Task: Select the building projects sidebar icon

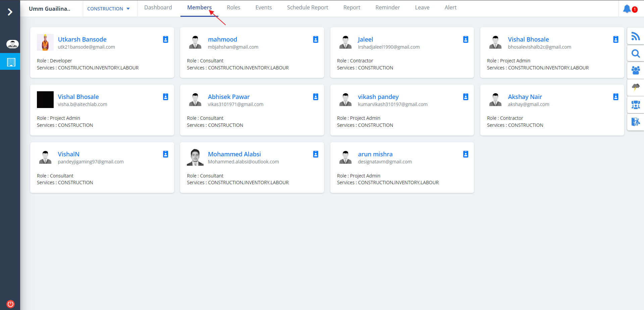Action: [x=11, y=62]
